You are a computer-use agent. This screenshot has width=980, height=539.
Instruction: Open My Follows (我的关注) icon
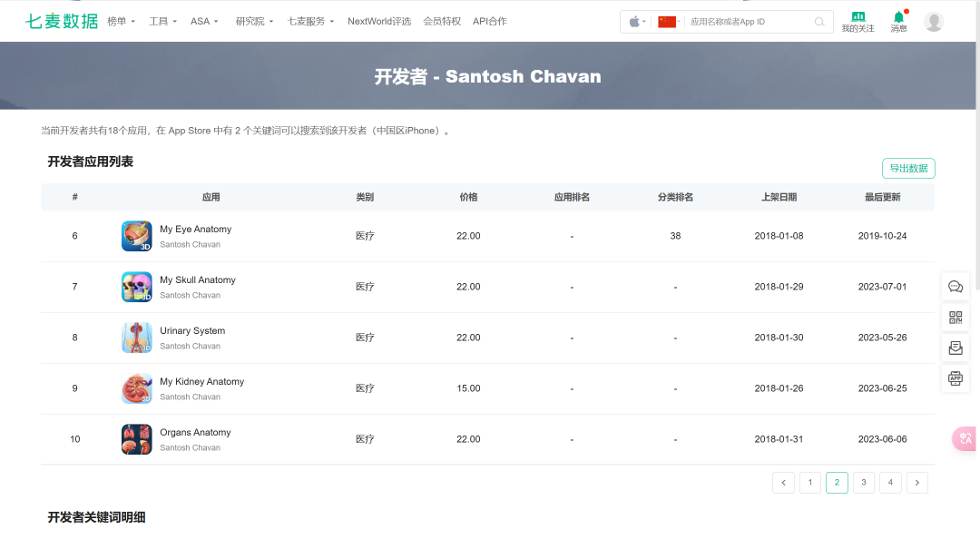857,22
